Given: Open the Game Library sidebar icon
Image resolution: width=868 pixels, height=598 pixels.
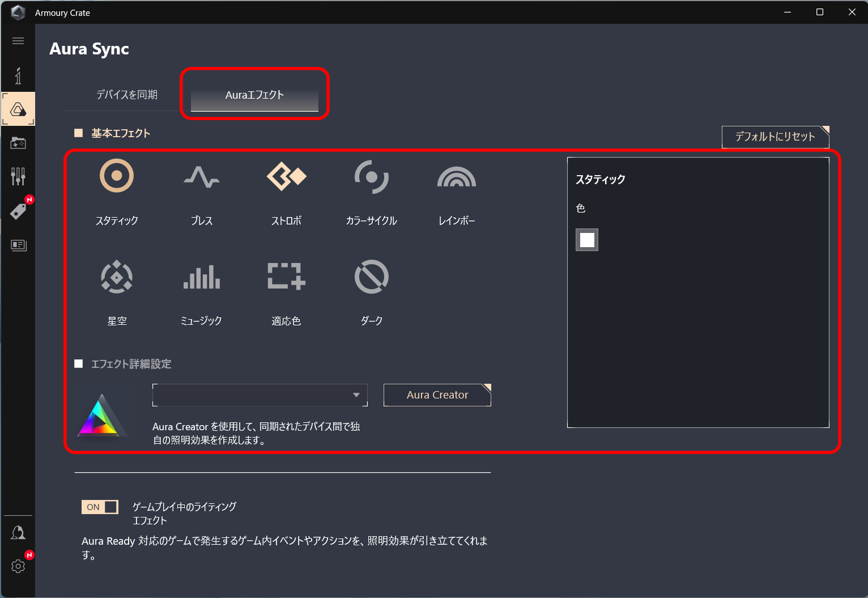Looking at the screenshot, I should coord(18,143).
